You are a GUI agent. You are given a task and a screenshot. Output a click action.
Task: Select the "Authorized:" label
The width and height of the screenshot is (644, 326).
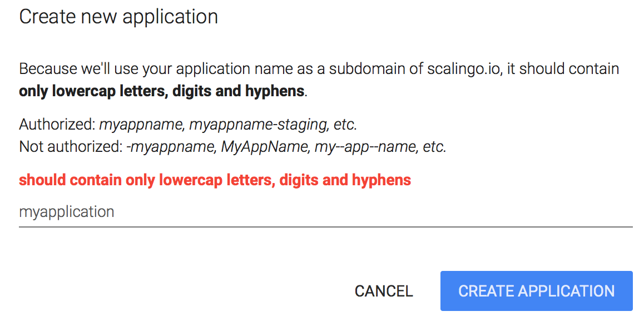(57, 125)
